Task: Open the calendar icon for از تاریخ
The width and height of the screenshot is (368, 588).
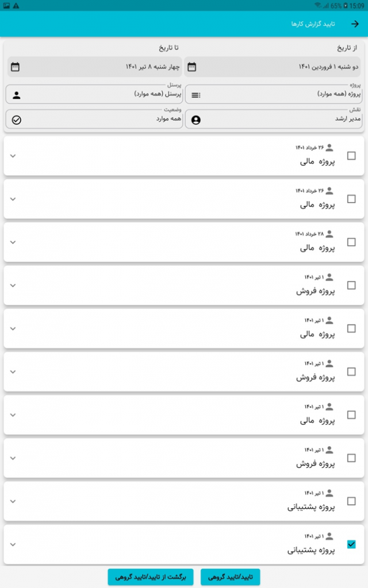Action: 192,67
